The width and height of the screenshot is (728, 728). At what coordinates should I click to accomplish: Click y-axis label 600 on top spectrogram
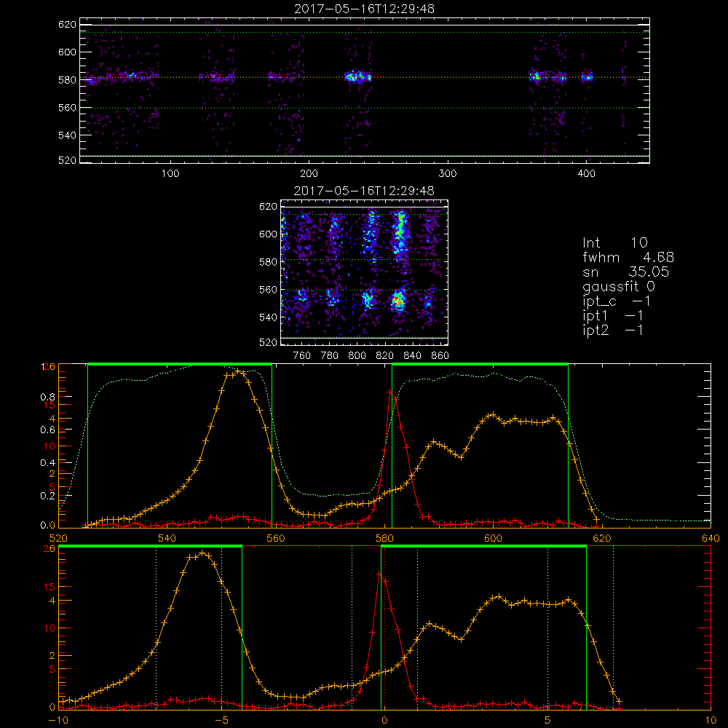[67, 52]
